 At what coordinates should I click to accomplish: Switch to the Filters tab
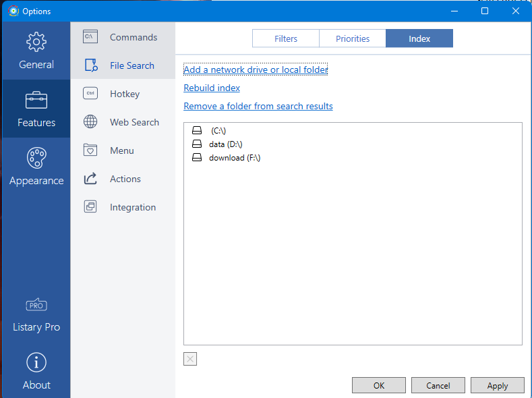tap(286, 38)
